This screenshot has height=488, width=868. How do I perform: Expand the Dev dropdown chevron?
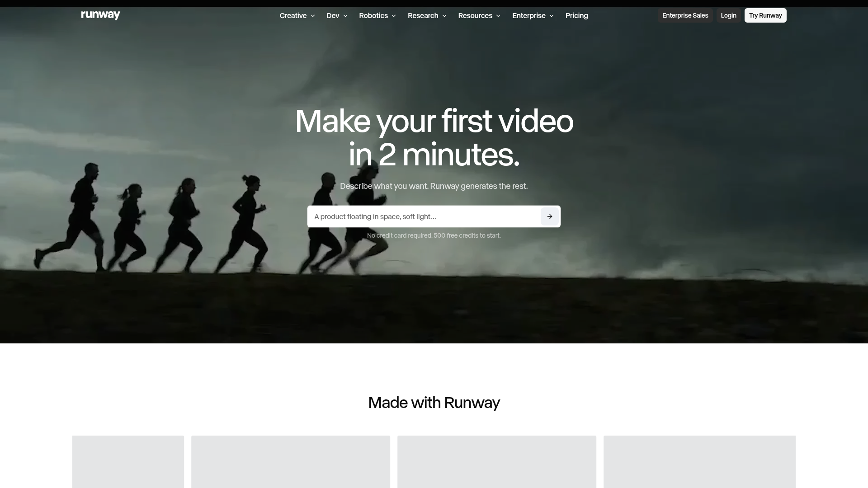pyautogui.click(x=345, y=16)
